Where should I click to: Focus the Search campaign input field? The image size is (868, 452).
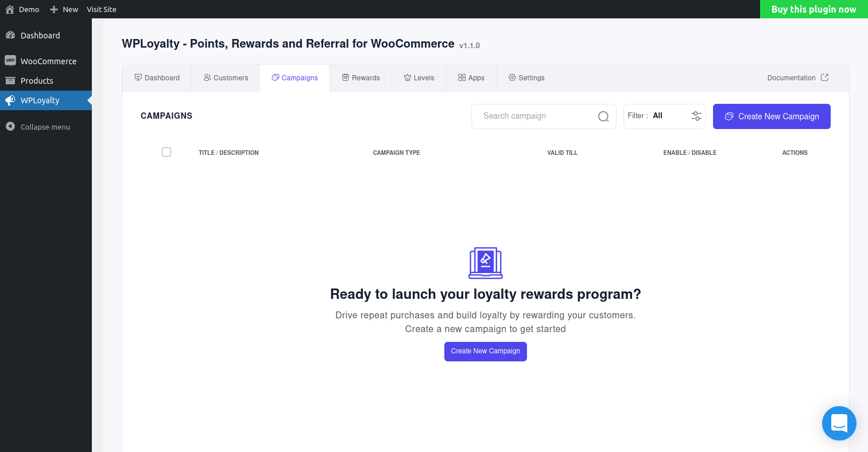coord(544,116)
